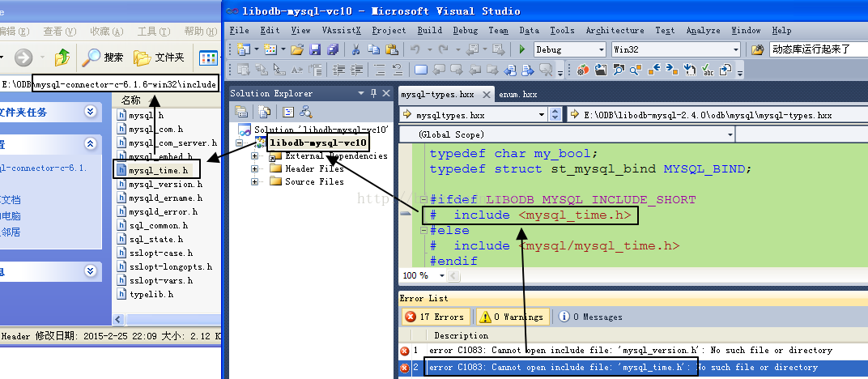This screenshot has width=868, height=379.
Task: Open the Build menu
Action: [x=430, y=31]
